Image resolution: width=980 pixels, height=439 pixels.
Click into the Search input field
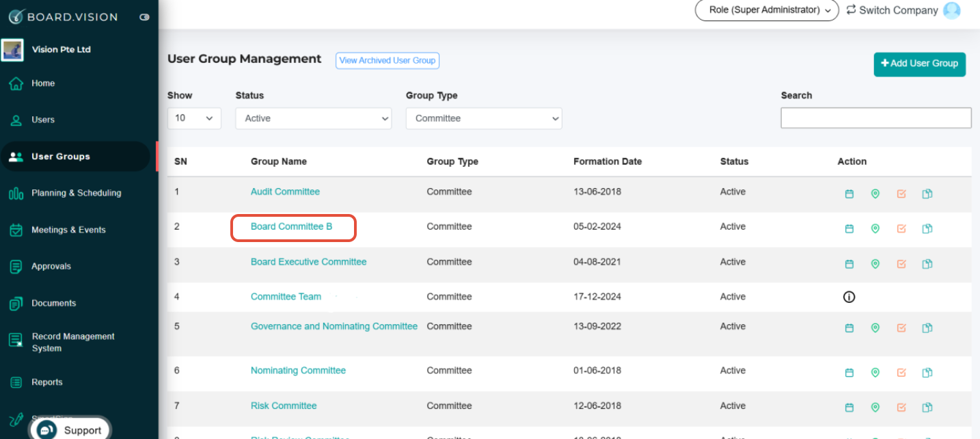pyautogui.click(x=876, y=118)
